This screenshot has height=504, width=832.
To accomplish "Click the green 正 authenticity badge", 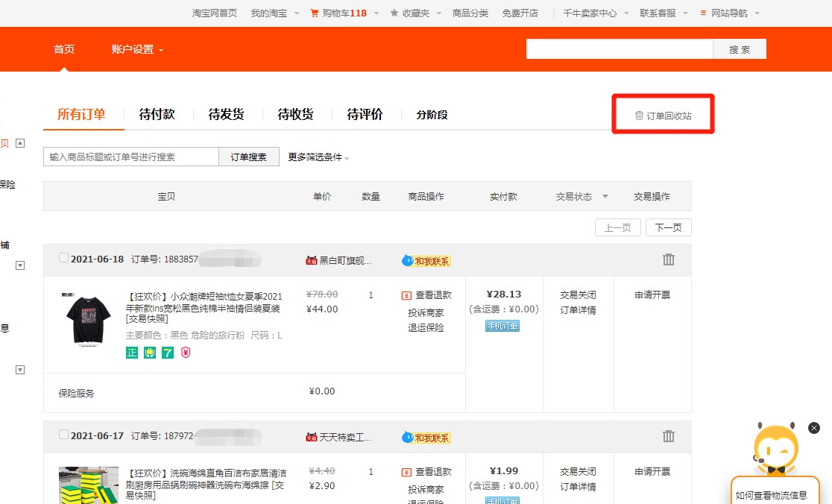I will [132, 352].
